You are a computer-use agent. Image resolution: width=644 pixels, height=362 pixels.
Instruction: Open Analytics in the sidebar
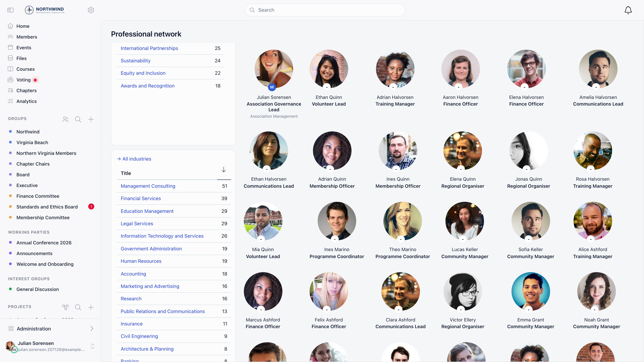pos(26,101)
